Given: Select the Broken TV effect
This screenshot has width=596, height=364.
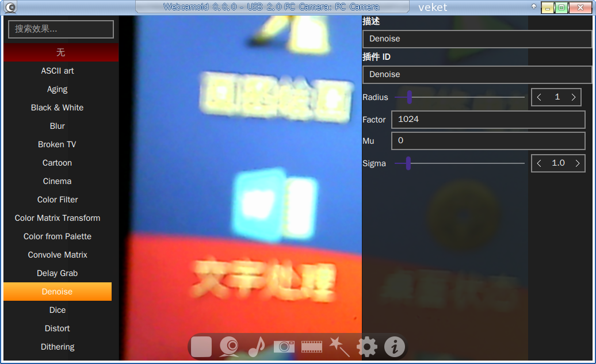Looking at the screenshot, I should point(58,144).
